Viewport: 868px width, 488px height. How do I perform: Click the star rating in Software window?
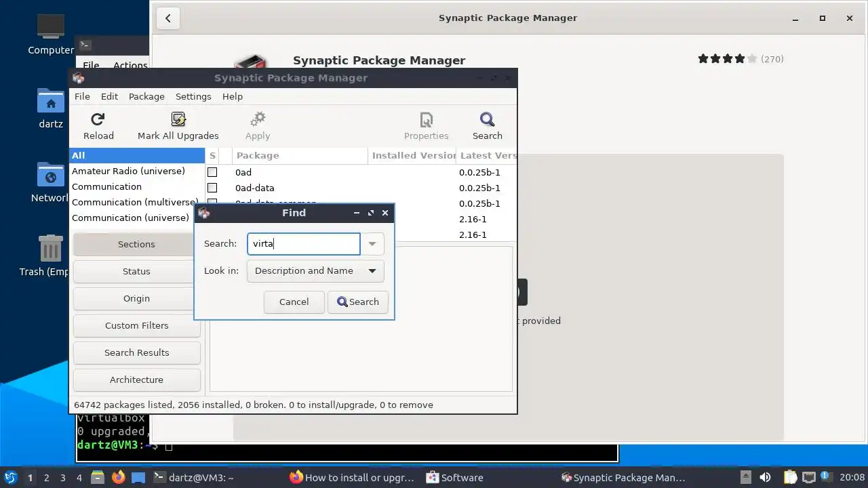coord(726,59)
